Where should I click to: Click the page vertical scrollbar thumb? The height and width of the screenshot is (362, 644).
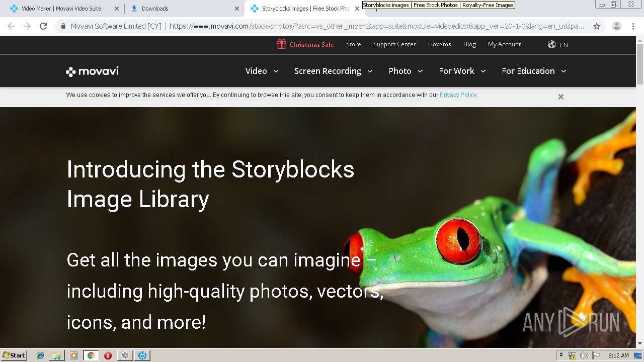pyautogui.click(x=640, y=64)
